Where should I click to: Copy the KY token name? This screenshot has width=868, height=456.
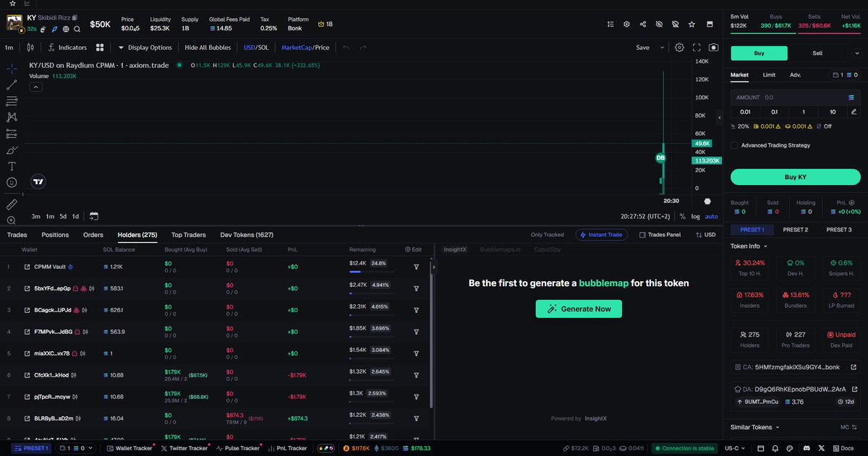[x=75, y=17]
